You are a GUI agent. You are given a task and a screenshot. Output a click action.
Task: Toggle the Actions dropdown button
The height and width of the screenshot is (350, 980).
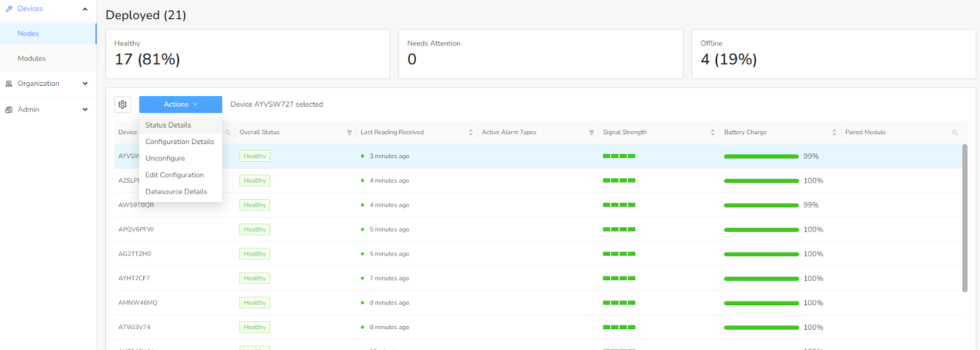click(x=181, y=104)
